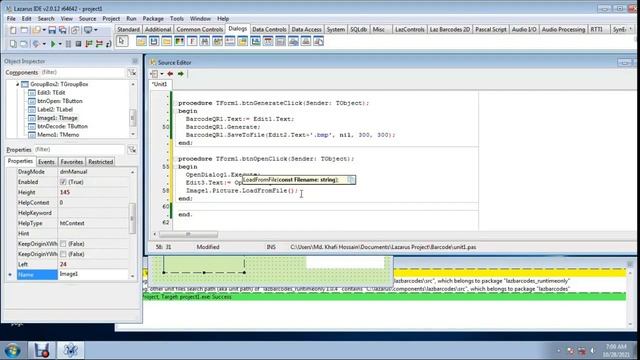Open the desktops dropdown arrow in toolbar

96,30
